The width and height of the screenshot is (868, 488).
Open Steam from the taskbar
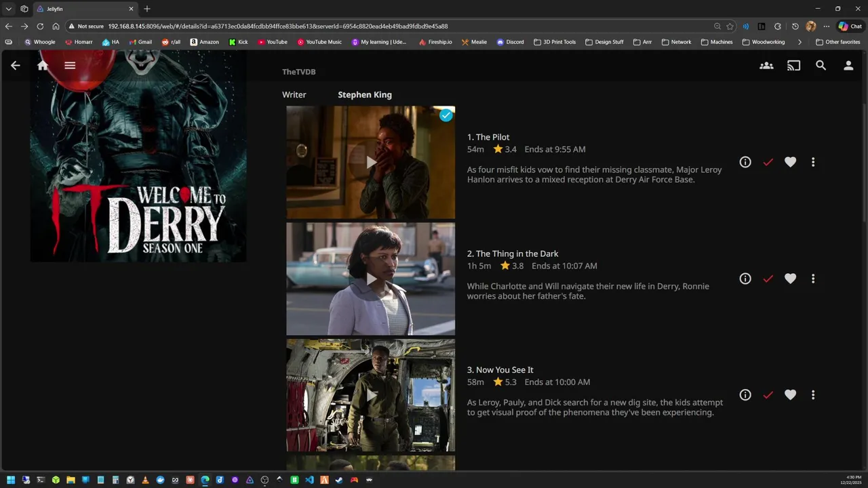click(338, 480)
